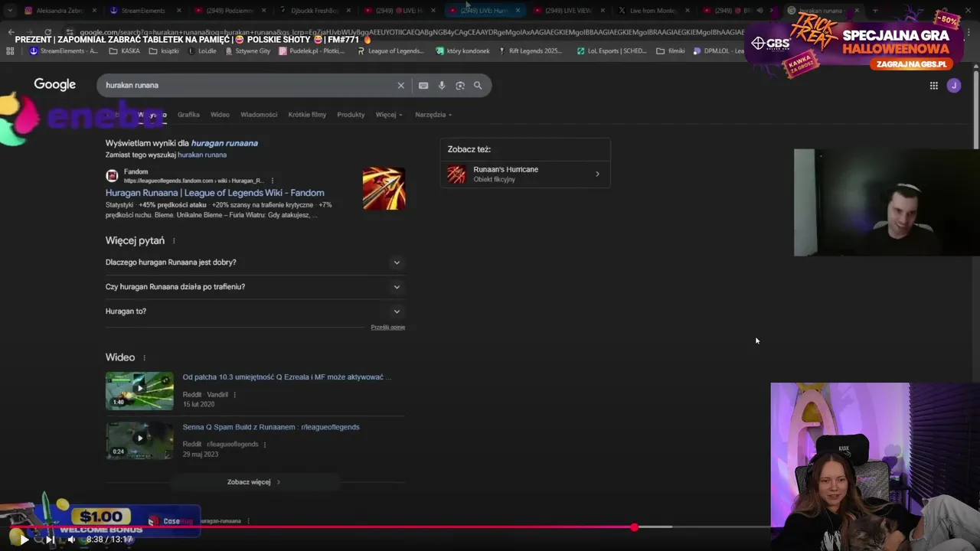Open the Google apps grid

(x=933, y=86)
